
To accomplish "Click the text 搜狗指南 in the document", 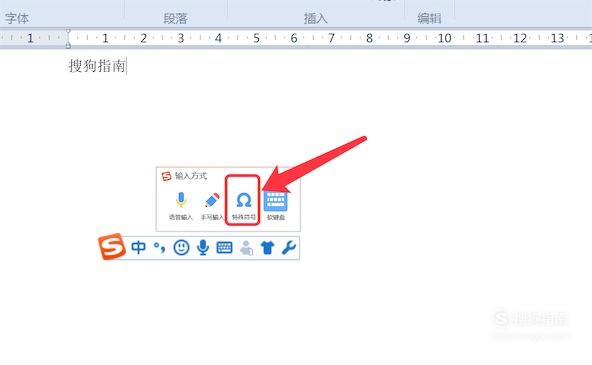I will pyautogui.click(x=97, y=66).
